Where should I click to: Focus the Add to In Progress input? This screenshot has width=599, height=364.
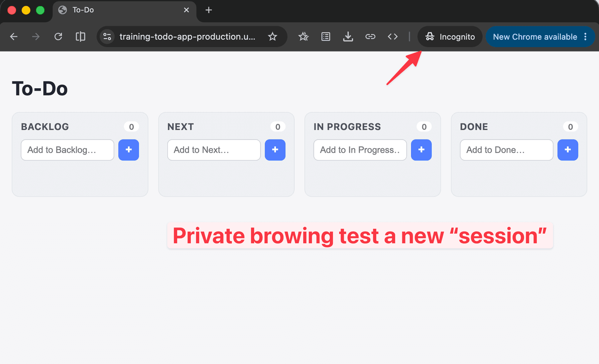click(360, 150)
